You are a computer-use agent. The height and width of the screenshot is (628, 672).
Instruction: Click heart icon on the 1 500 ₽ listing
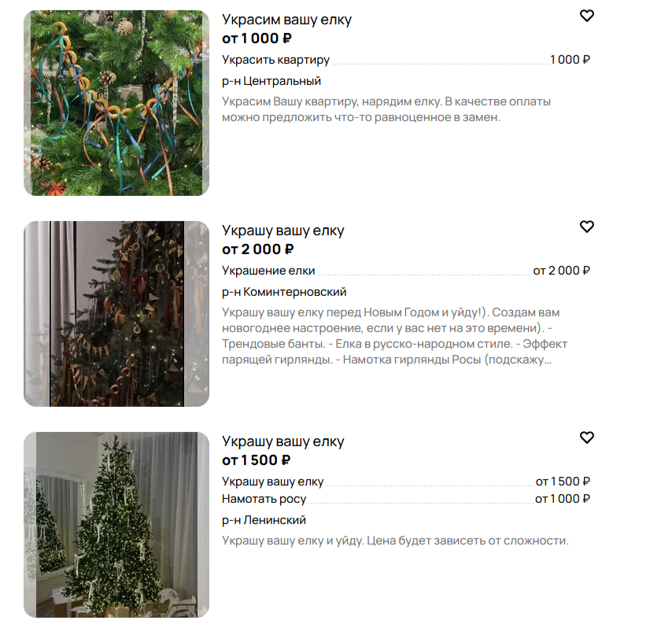pyautogui.click(x=587, y=438)
